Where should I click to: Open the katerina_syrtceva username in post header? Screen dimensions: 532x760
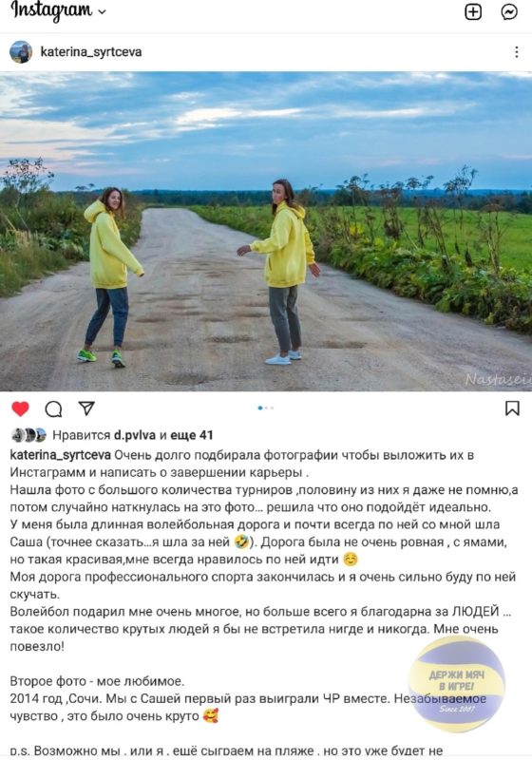[x=91, y=52]
